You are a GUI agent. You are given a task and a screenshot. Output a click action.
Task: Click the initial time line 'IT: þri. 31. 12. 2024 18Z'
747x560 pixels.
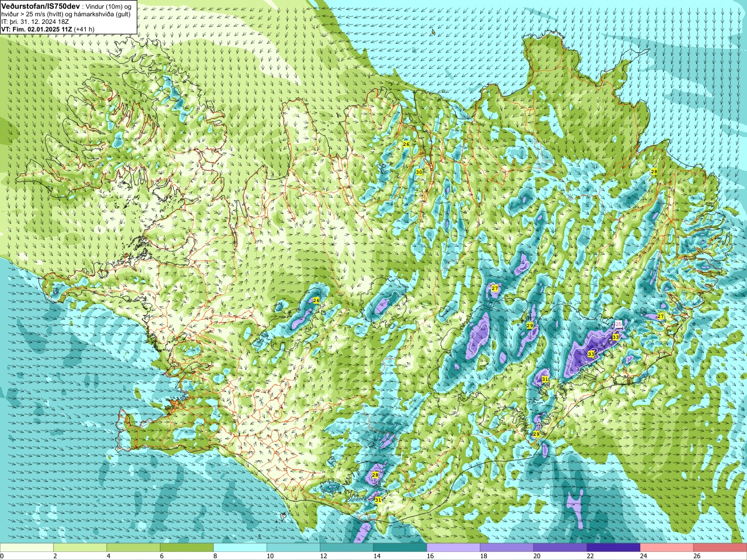click(x=35, y=21)
